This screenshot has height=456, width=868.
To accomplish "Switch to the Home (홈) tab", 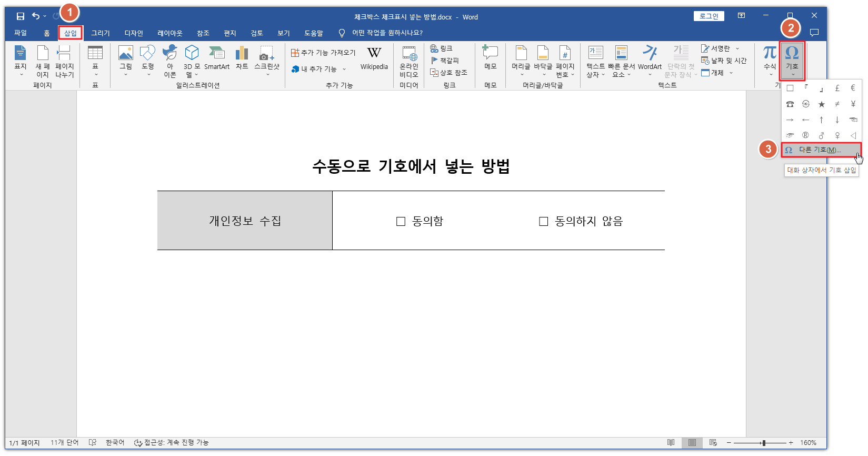I will click(x=47, y=33).
